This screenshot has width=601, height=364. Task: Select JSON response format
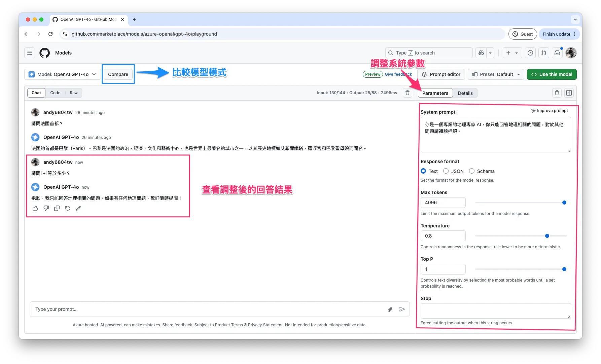point(446,171)
